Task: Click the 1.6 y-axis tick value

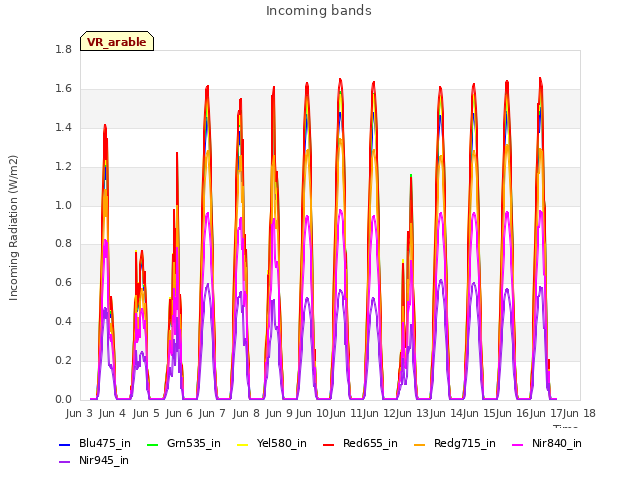Action: [x=63, y=89]
